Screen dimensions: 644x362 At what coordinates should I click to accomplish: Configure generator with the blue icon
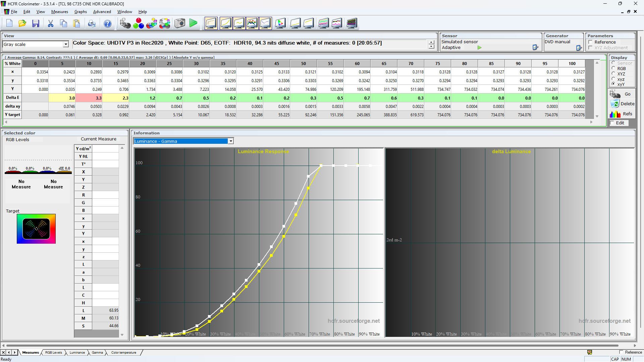pyautogui.click(x=579, y=48)
